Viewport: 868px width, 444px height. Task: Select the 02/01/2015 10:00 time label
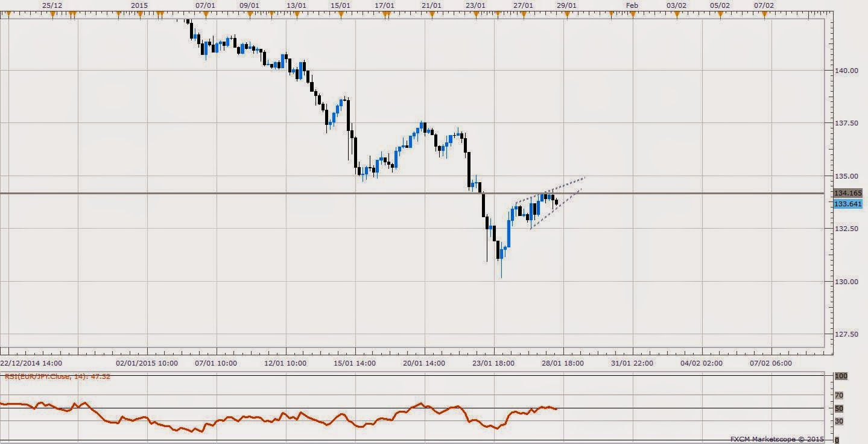147,363
